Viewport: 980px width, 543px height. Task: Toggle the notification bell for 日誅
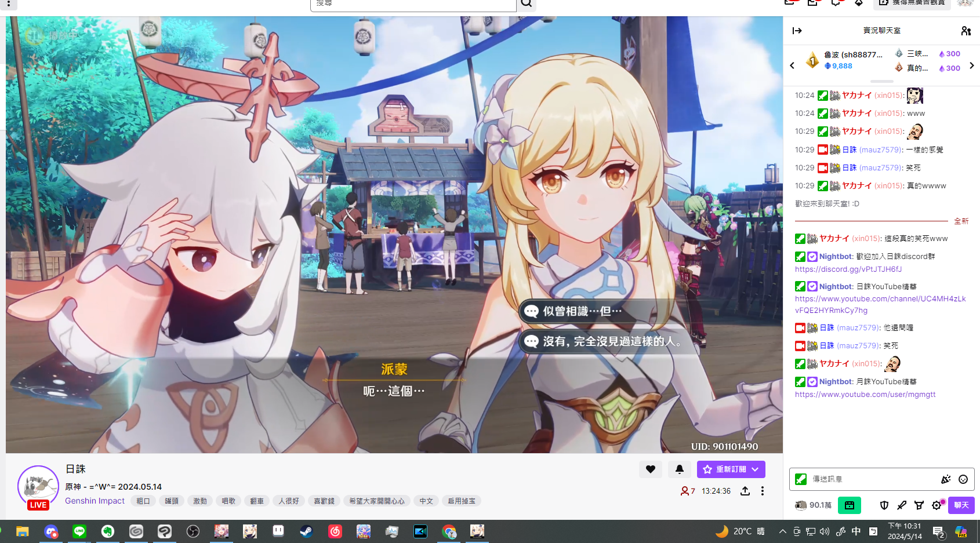point(680,469)
